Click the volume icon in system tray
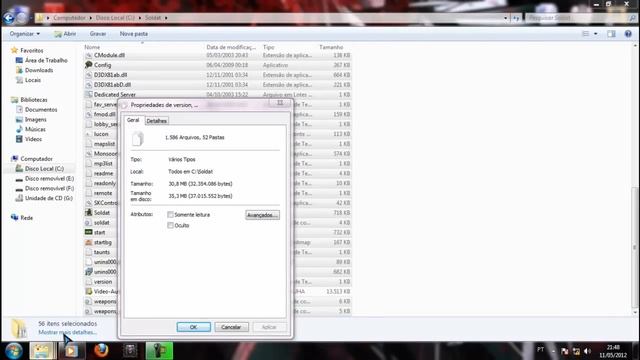This screenshot has height=360, width=640. tap(587, 351)
